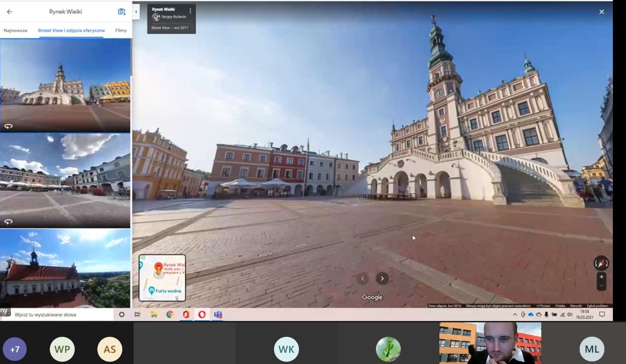Collapse the side panel using the arrow
This screenshot has height=364, width=626.
pyautogui.click(x=136, y=12)
